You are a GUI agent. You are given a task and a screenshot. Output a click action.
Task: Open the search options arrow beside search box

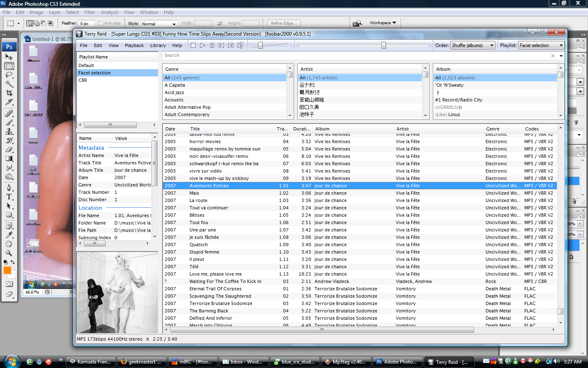point(561,56)
